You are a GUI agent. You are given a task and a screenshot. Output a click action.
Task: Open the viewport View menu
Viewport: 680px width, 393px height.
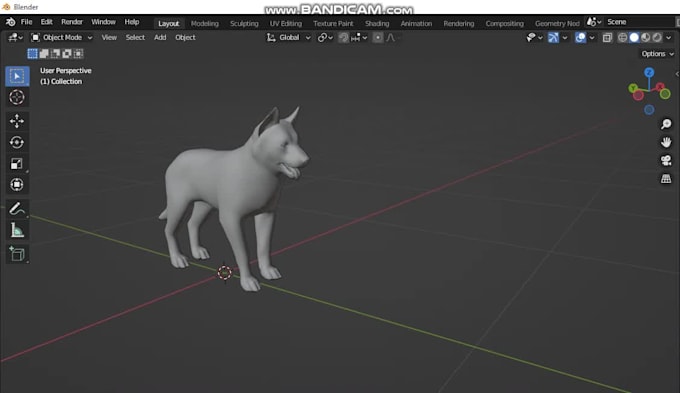[109, 38]
